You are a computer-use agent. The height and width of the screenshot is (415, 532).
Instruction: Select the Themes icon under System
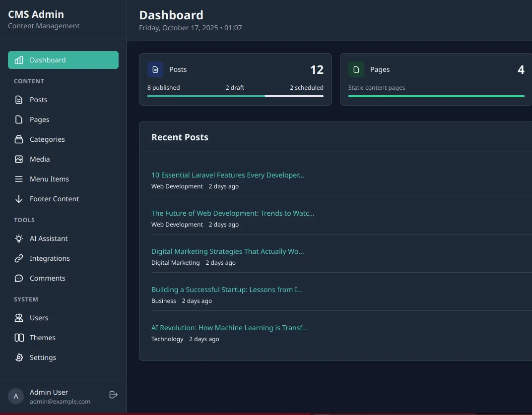(x=18, y=337)
